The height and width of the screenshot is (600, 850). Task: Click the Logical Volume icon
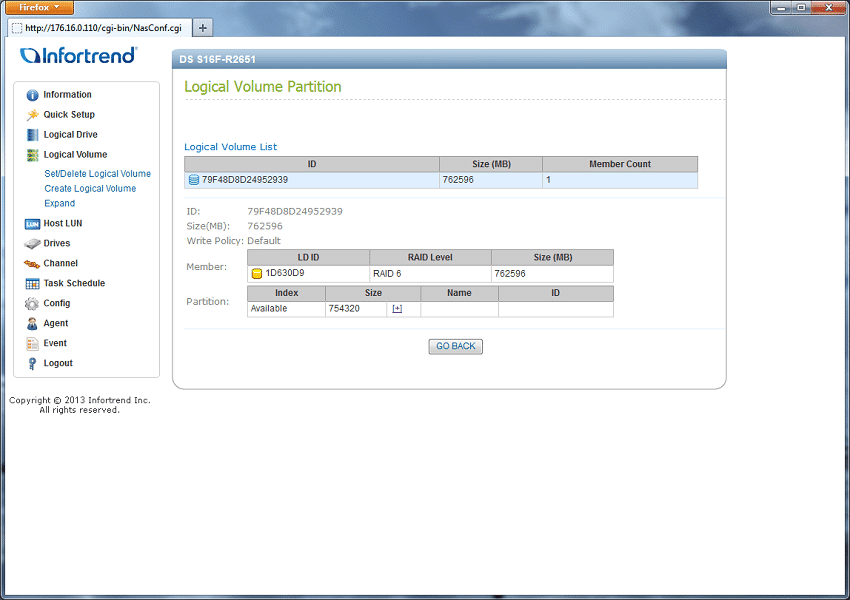[33, 155]
